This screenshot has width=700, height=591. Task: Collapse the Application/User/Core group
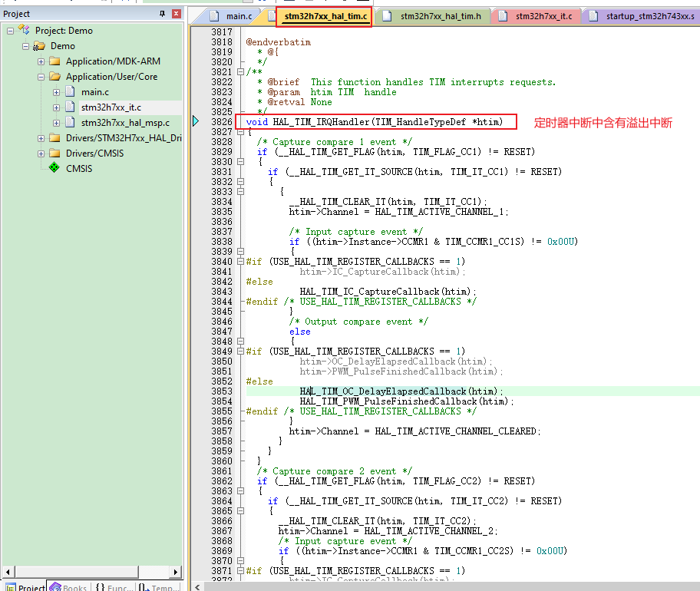point(41,77)
